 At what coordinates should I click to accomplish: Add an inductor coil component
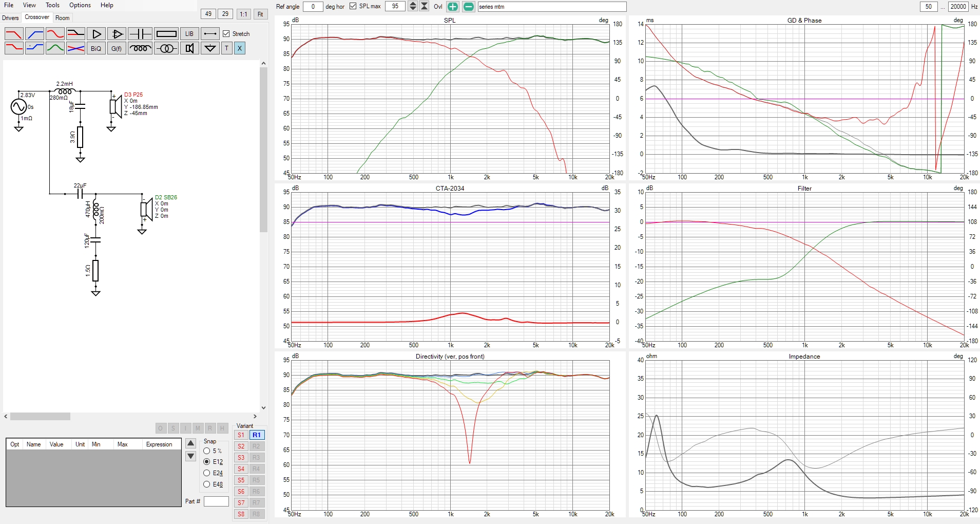[x=140, y=48]
